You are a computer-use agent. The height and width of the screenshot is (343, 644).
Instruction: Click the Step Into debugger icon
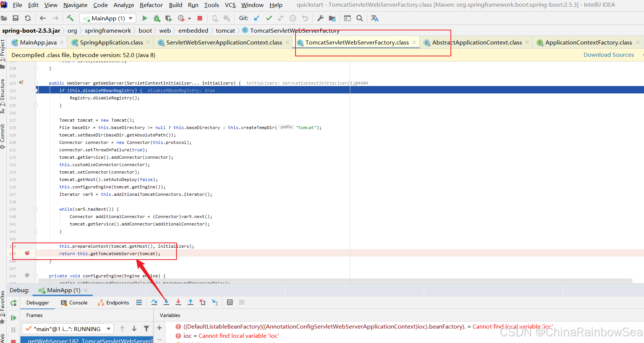tap(166, 302)
